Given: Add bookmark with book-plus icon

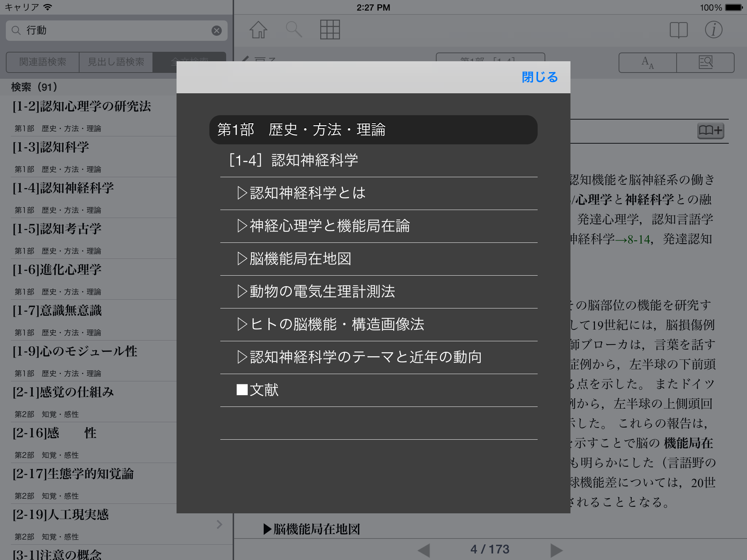Looking at the screenshot, I should coord(710,131).
